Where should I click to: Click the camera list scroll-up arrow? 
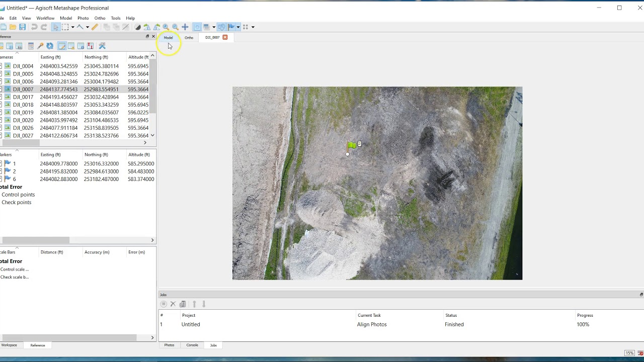[x=152, y=56]
